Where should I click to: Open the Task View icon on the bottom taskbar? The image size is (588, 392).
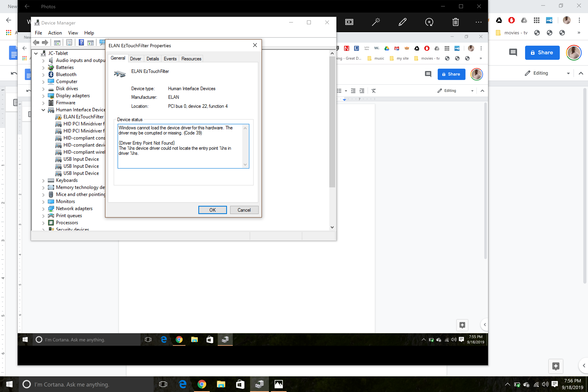pyautogui.click(x=163, y=384)
